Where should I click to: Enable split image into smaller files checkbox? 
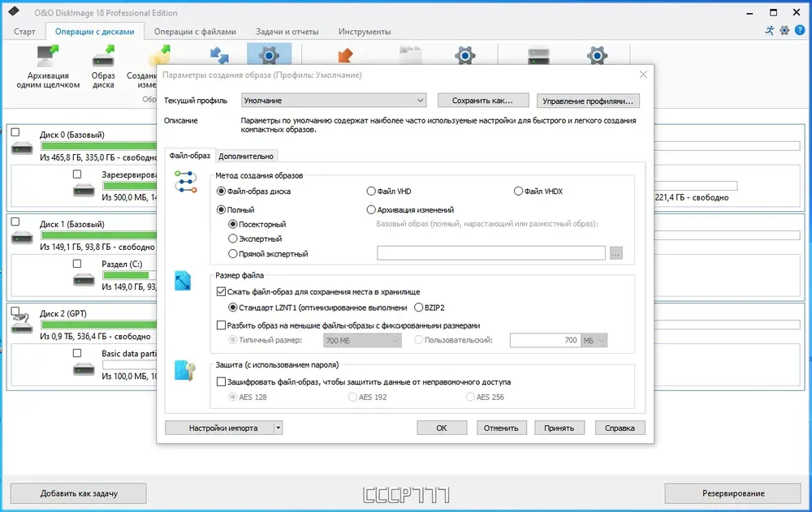pyautogui.click(x=221, y=325)
